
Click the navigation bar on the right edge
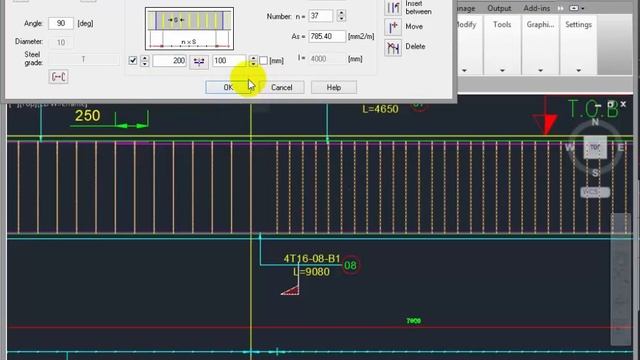coord(621,279)
